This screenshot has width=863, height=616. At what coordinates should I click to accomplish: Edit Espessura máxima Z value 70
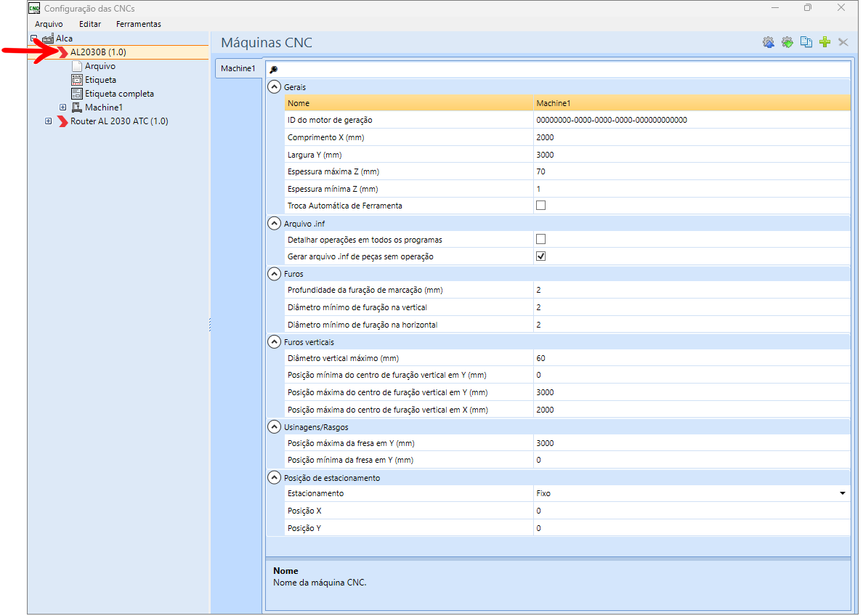click(692, 171)
